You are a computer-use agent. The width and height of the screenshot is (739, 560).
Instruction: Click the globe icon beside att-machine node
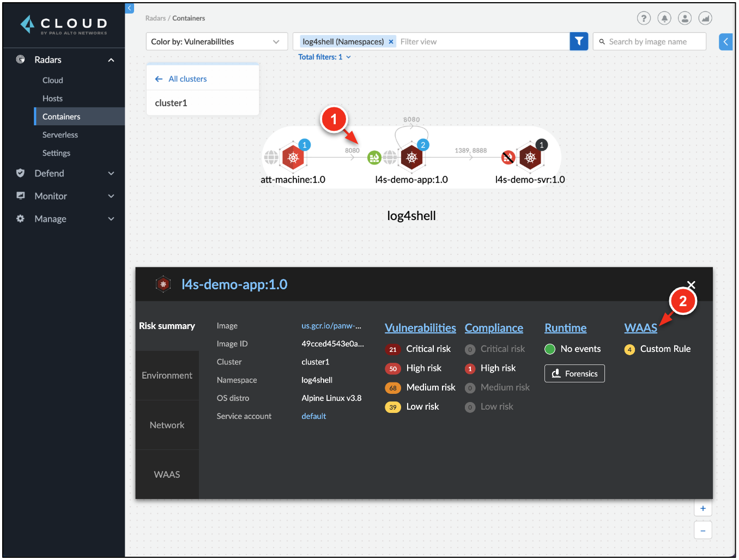[271, 157]
